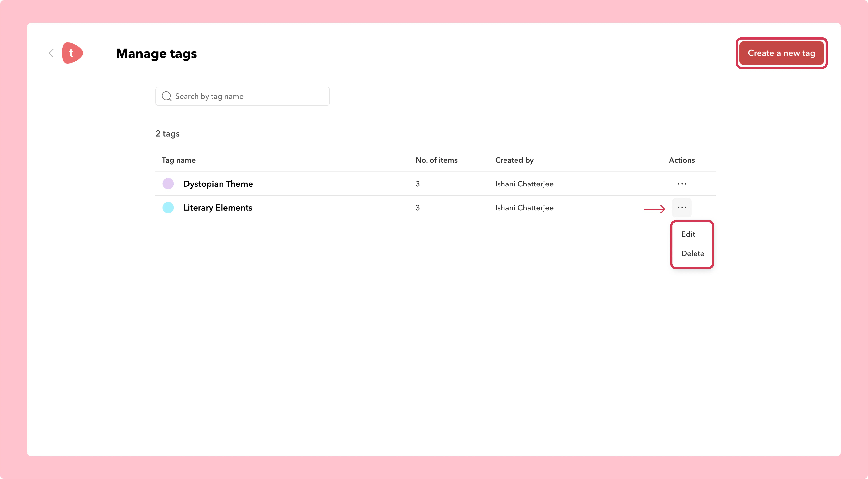The height and width of the screenshot is (479, 868).
Task: Choose Delete from the actions menu
Action: pos(692,253)
